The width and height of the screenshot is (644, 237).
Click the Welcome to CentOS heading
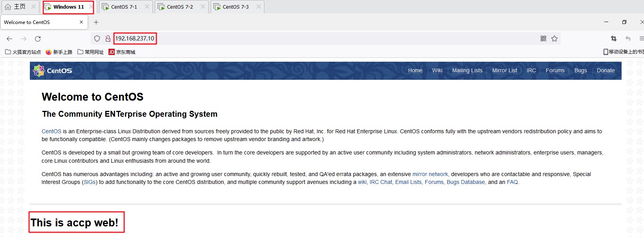point(92,97)
